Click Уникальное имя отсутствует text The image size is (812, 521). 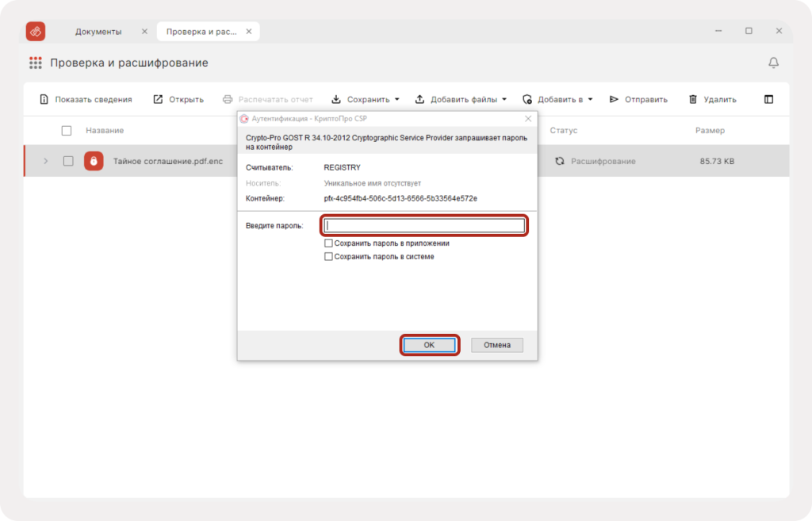coord(373,183)
